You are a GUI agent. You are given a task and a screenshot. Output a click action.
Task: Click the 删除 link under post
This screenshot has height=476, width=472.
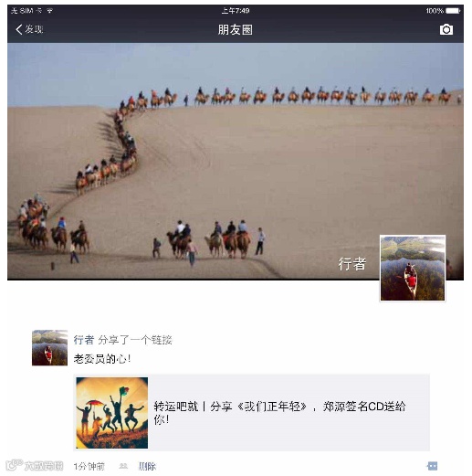tap(147, 466)
